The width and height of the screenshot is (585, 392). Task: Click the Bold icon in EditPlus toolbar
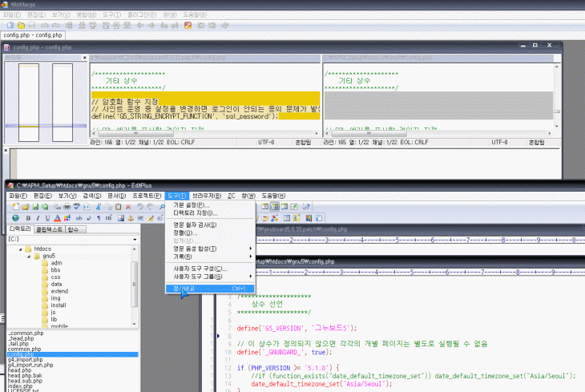tap(26, 217)
